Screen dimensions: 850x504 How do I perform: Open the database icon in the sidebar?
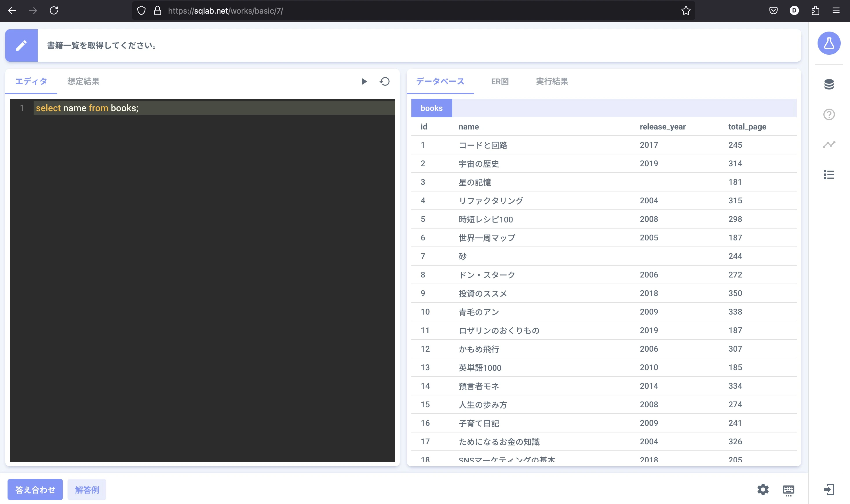[829, 84]
